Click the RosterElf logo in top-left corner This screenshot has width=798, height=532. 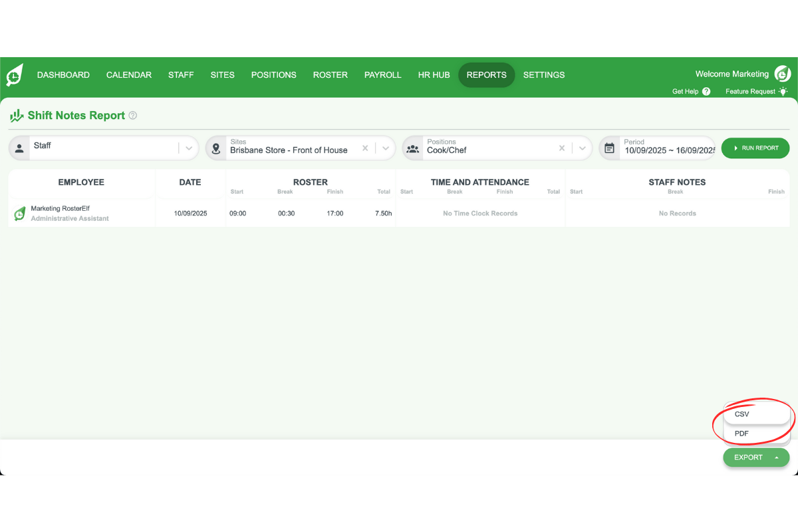[x=14, y=74]
